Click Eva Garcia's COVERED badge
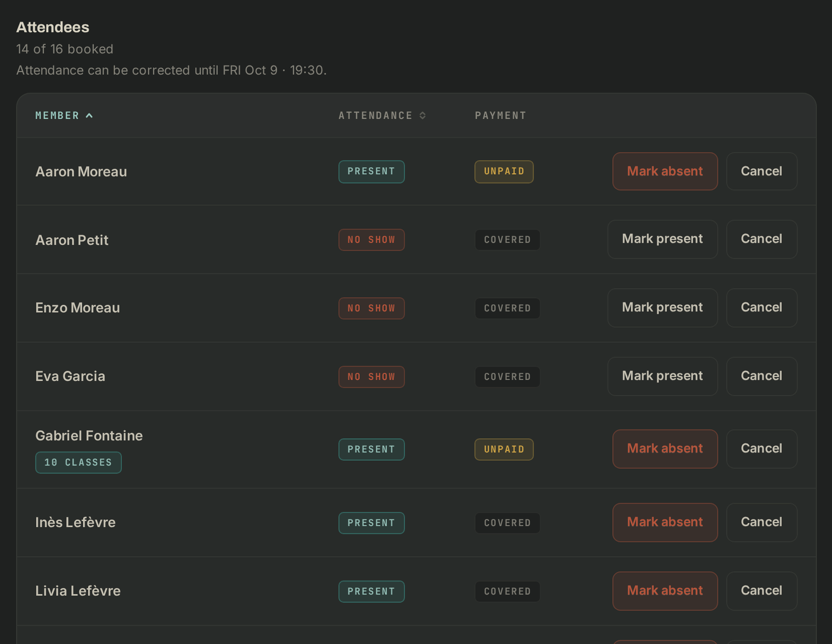 pos(508,377)
